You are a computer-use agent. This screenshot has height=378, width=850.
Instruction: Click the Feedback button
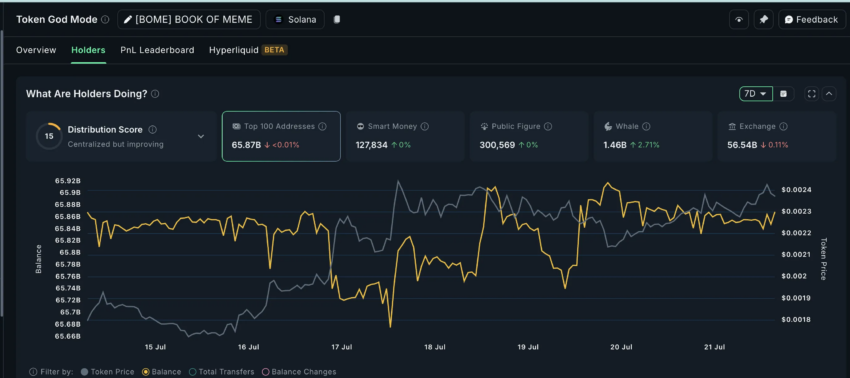tap(812, 20)
